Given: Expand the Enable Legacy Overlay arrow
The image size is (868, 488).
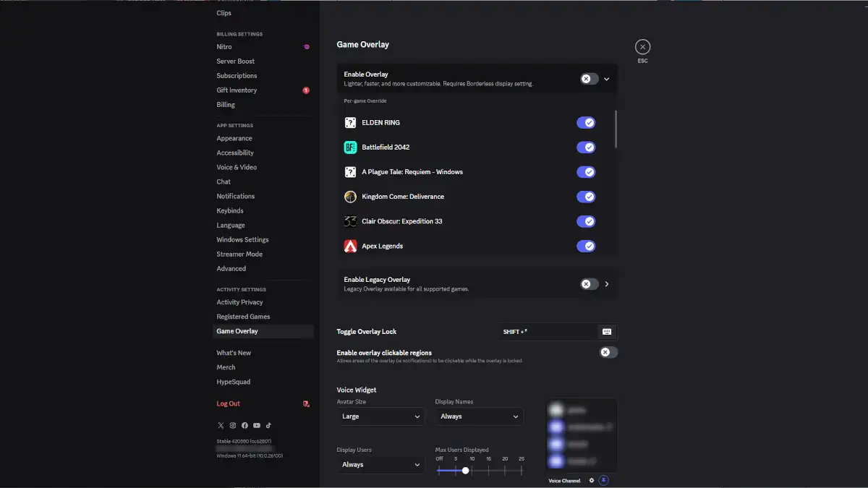Looking at the screenshot, I should 607,284.
